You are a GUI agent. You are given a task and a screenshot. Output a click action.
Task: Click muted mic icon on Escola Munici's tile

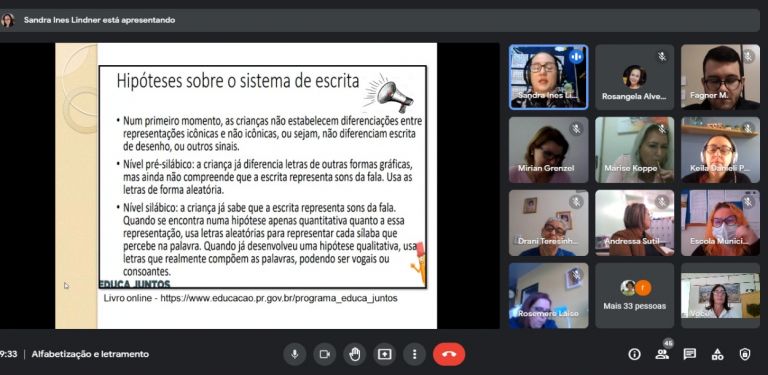coord(748,202)
